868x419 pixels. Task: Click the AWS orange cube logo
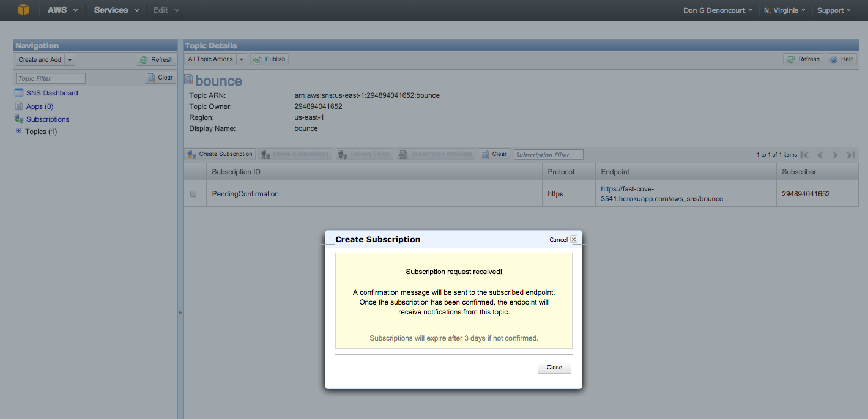point(23,10)
